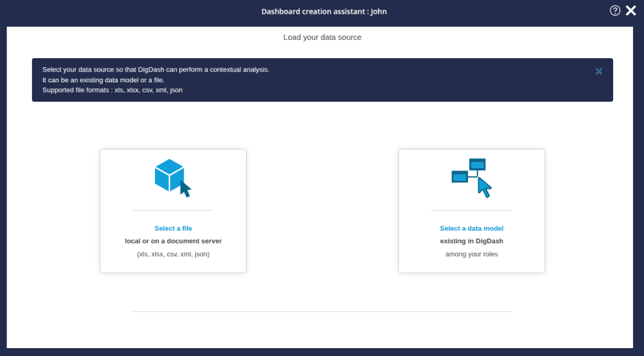Screen dimensions: 644x356
Task: Dismiss the blue data source info banner
Action: [599, 71]
